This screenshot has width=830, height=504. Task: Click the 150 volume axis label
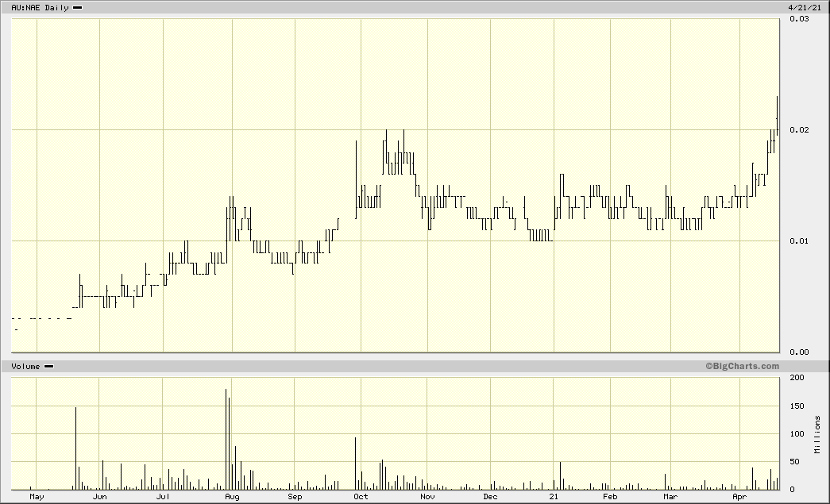[x=797, y=406]
